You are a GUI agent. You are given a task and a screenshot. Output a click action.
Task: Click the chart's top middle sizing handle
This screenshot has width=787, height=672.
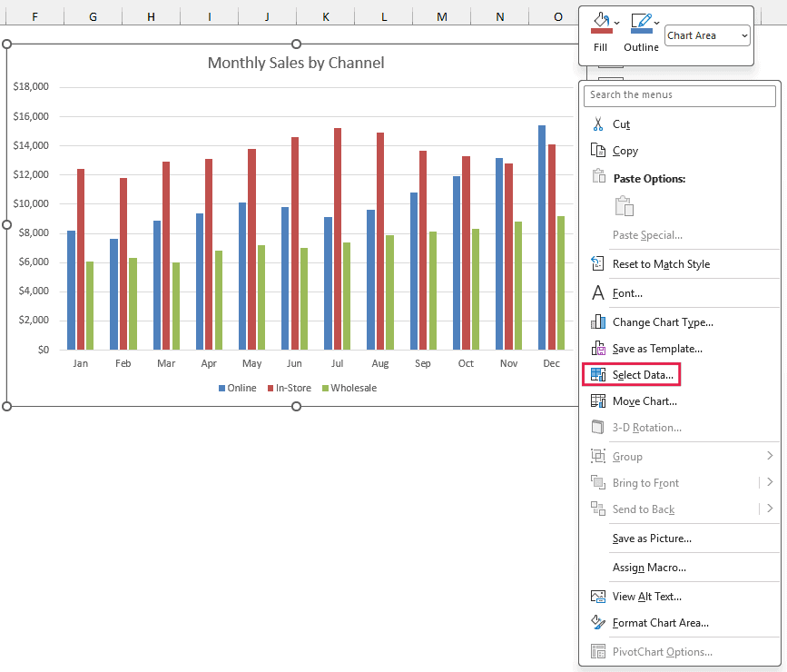[296, 44]
